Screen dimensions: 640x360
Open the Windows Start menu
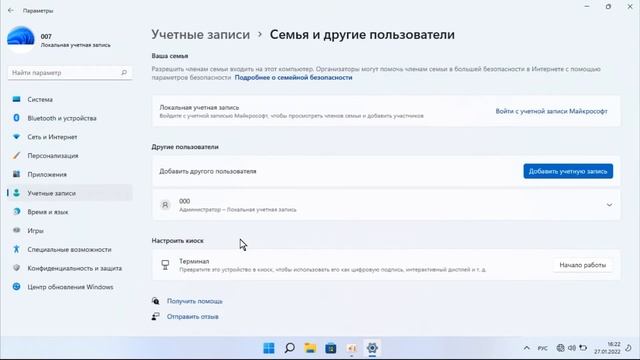pyautogui.click(x=269, y=348)
